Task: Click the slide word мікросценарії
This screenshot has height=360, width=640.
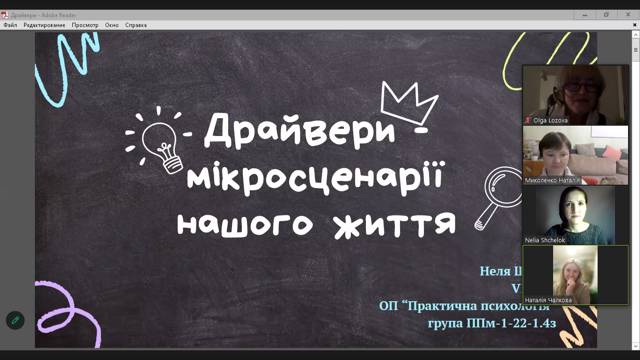Action: pos(315,178)
